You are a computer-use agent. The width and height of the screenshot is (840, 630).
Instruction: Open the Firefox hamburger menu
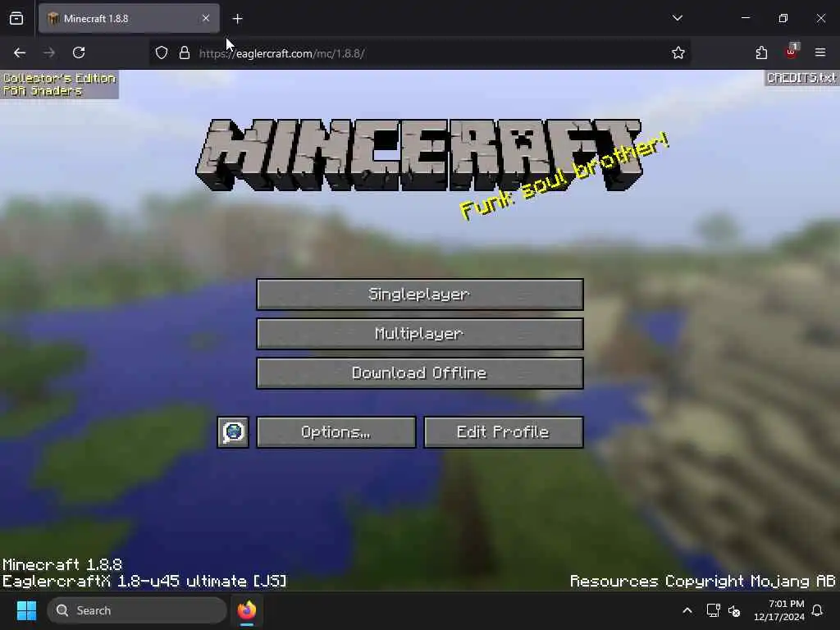click(x=820, y=52)
